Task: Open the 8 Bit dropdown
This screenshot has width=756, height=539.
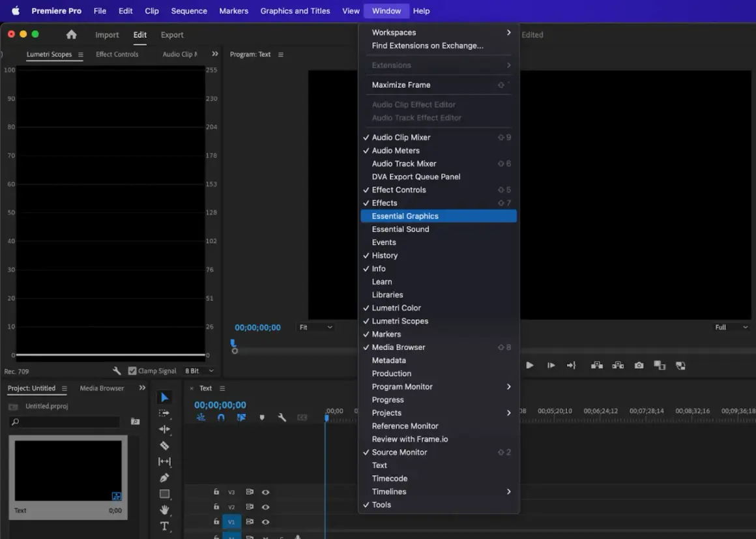Action: point(199,371)
